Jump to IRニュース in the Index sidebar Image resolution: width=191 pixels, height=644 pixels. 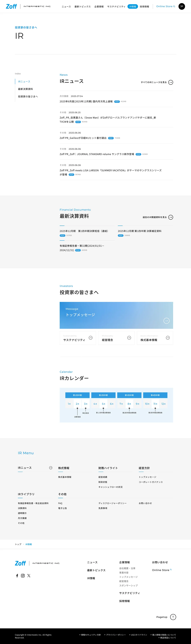pos(24,82)
